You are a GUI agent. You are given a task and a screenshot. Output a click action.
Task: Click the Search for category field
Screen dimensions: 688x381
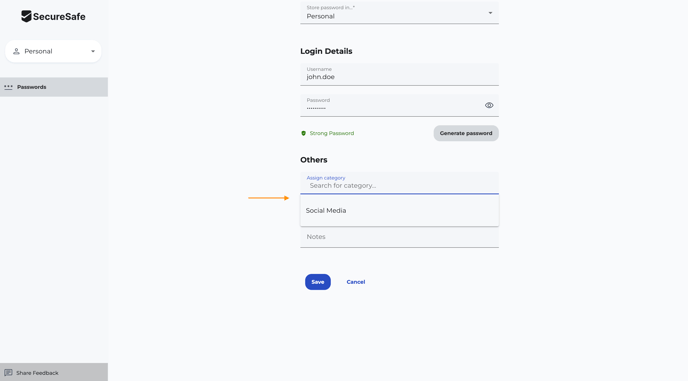(399, 183)
